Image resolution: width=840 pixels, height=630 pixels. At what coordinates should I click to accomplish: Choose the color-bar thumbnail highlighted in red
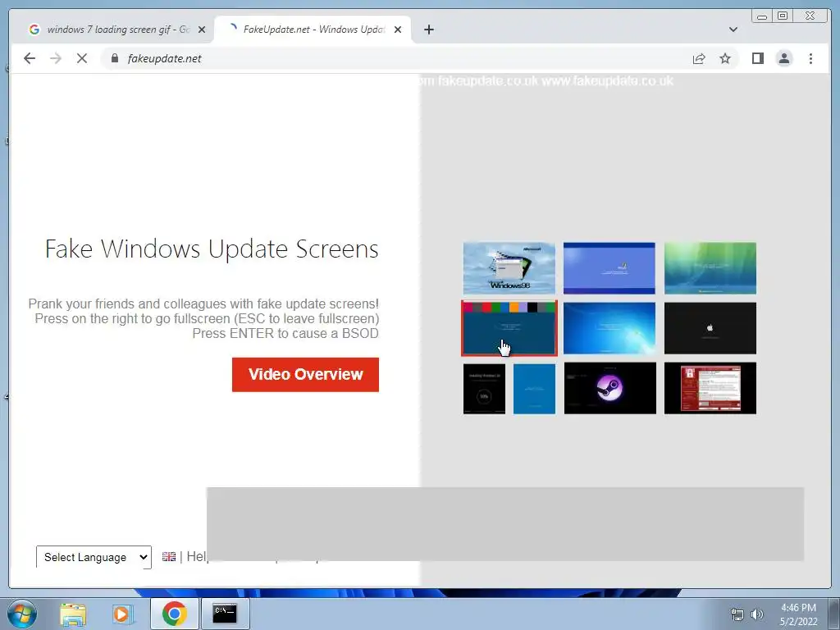509,328
